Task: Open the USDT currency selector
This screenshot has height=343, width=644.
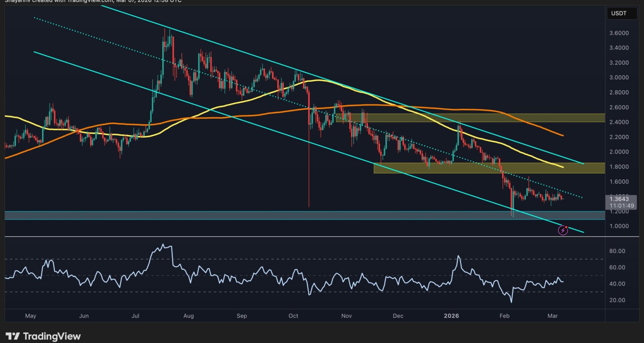Action: coord(622,13)
